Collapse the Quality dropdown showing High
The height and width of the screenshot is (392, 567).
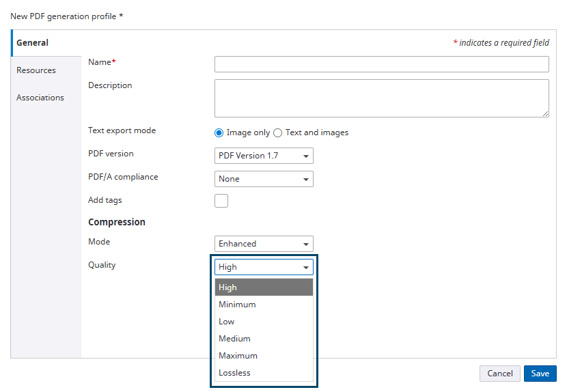point(264,267)
